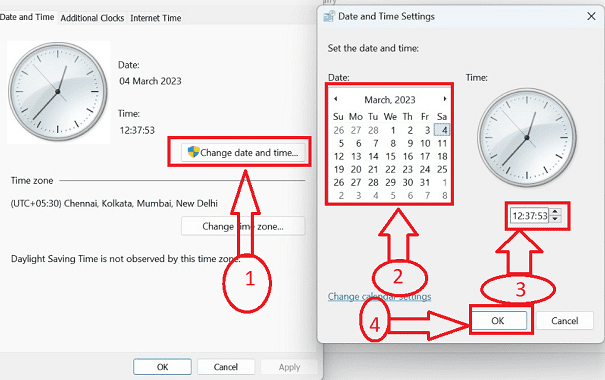Open the Internet Time tab
This screenshot has width=605, height=380.
155,18
